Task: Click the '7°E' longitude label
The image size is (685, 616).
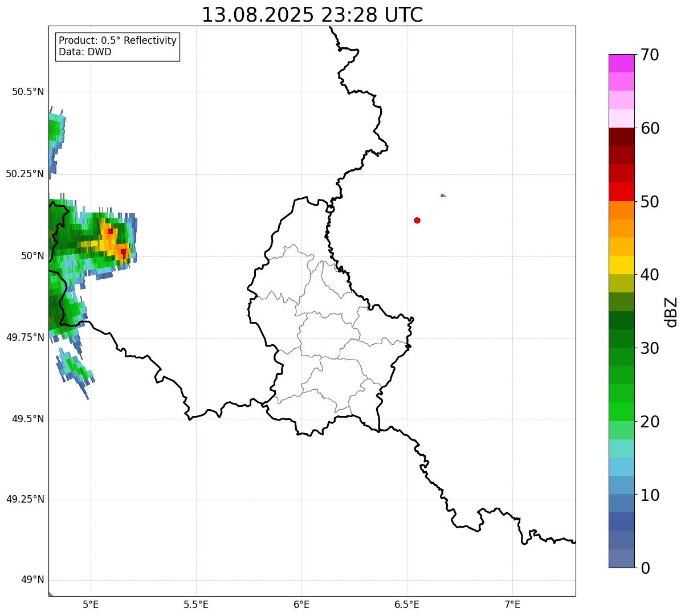Action: [x=512, y=604]
